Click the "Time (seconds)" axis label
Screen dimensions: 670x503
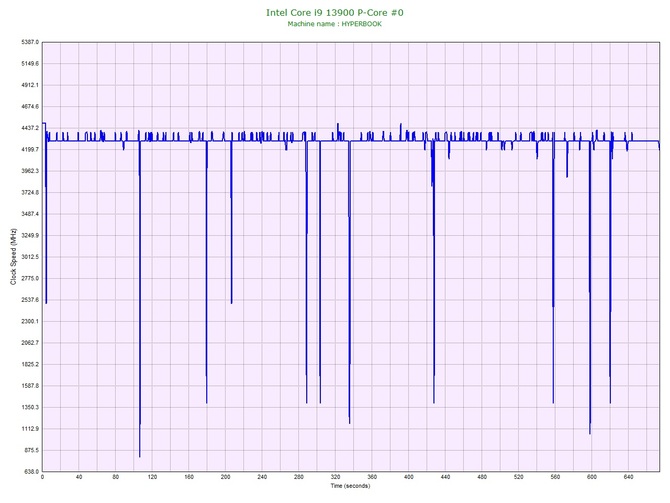[350, 486]
